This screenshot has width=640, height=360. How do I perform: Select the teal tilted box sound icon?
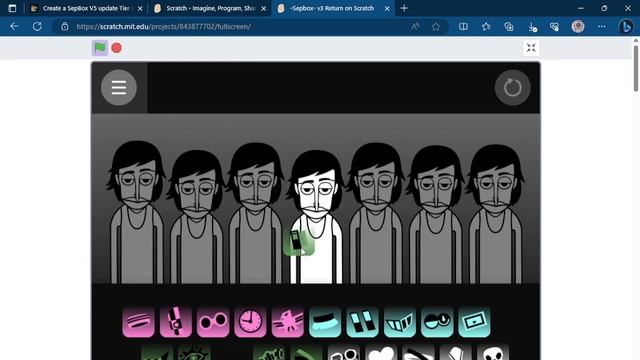(x=474, y=322)
